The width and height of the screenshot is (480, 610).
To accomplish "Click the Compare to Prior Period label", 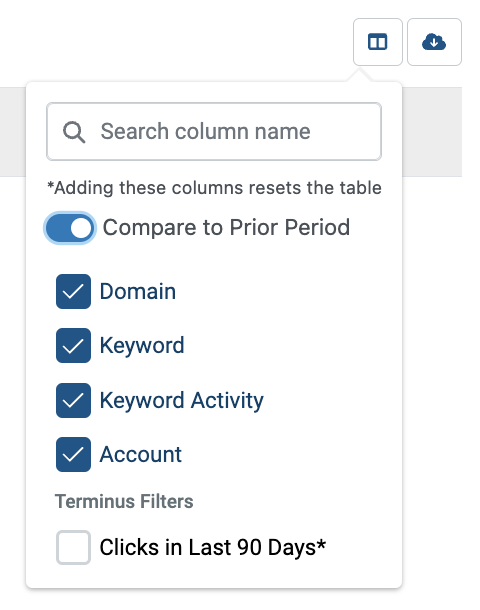I will 226,228.
